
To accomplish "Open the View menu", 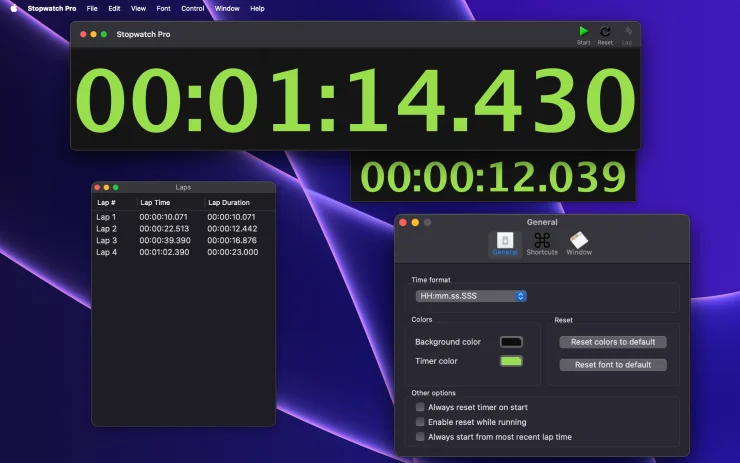I will point(138,8).
